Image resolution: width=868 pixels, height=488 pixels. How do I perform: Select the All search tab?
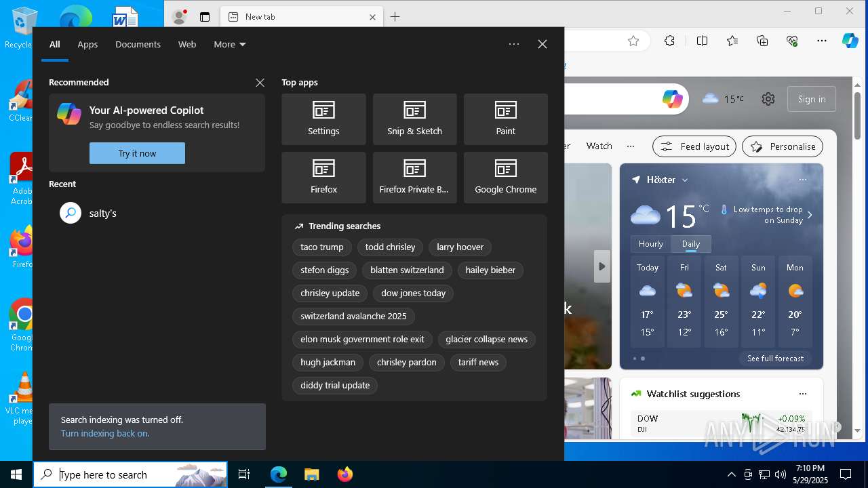click(54, 44)
